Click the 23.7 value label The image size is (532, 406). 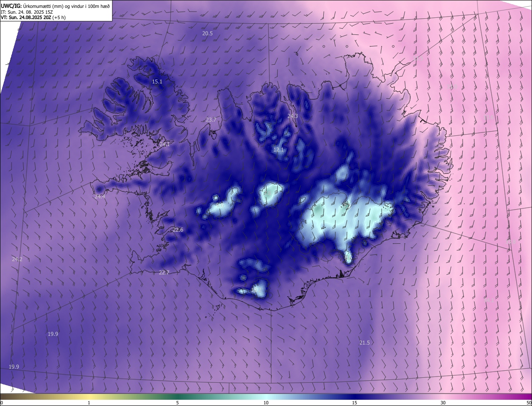pos(211,120)
